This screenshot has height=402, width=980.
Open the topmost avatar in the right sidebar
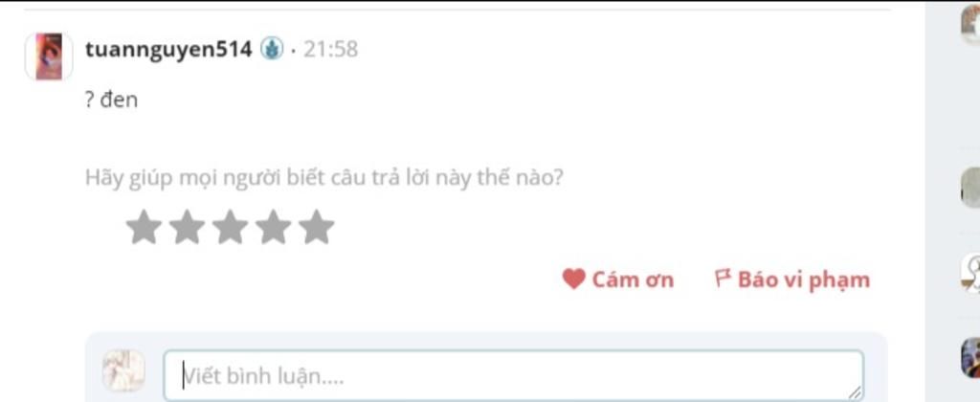tap(970, 24)
